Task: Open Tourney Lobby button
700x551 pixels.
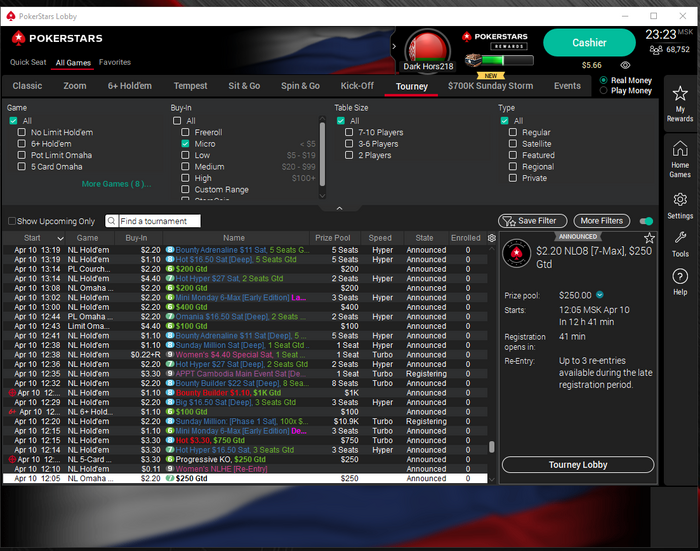Action: click(578, 465)
